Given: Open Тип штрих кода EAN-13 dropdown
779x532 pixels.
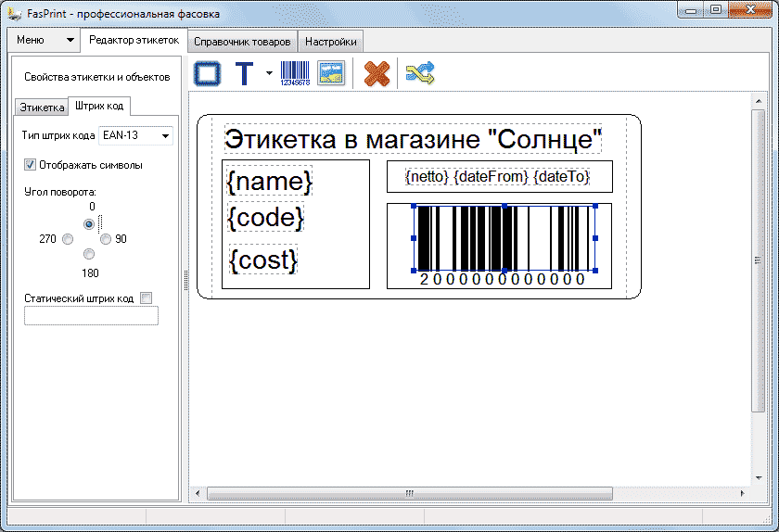Looking at the screenshot, I should (136, 135).
